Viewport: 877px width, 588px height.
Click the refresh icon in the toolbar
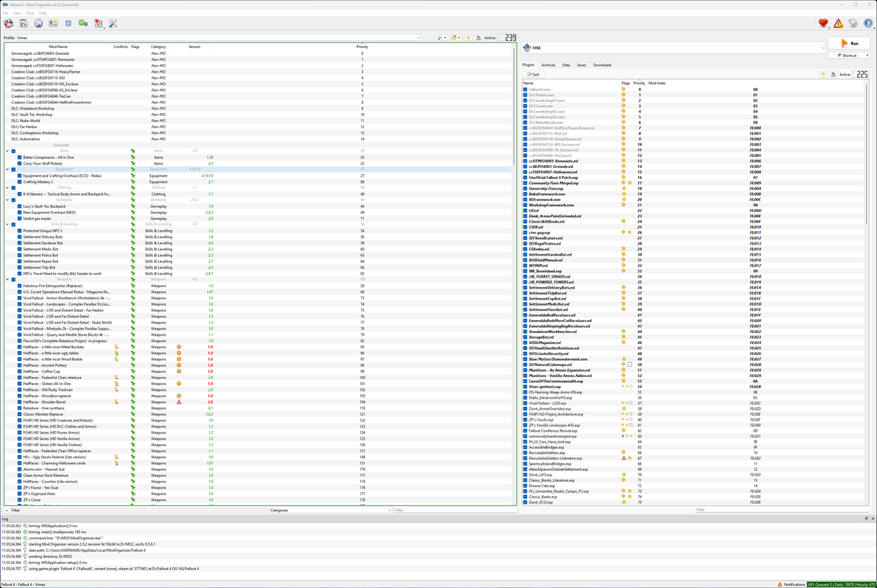pos(69,23)
